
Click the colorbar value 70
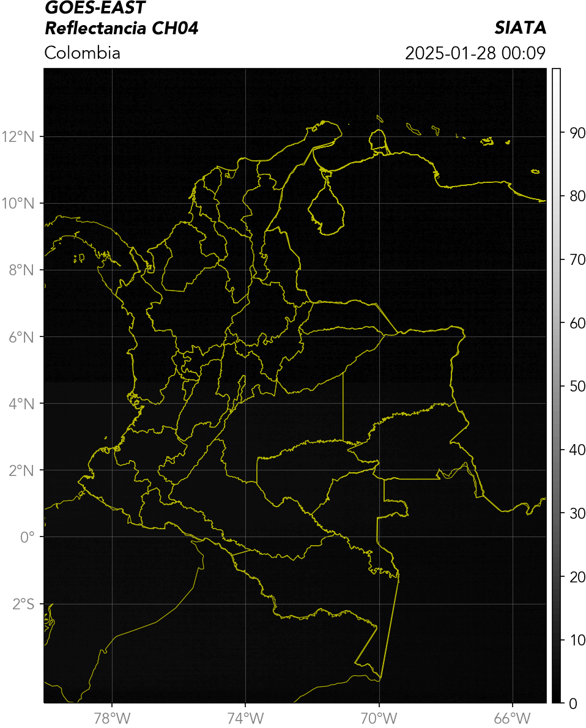[x=577, y=259]
